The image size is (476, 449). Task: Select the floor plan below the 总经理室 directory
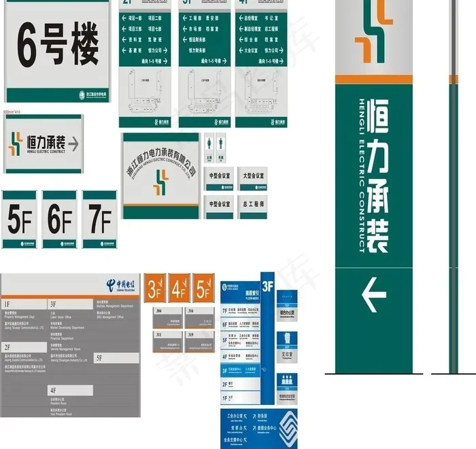pyautogui.click(x=261, y=92)
